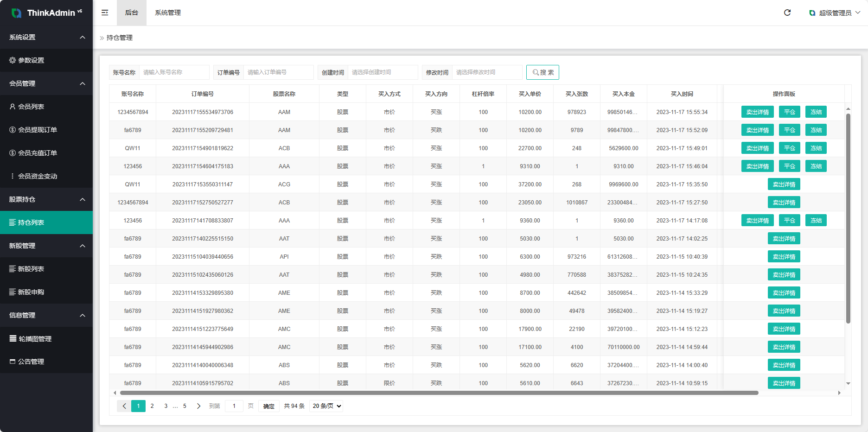
Task: Click 杠杆倍率 column header
Action: (483, 94)
